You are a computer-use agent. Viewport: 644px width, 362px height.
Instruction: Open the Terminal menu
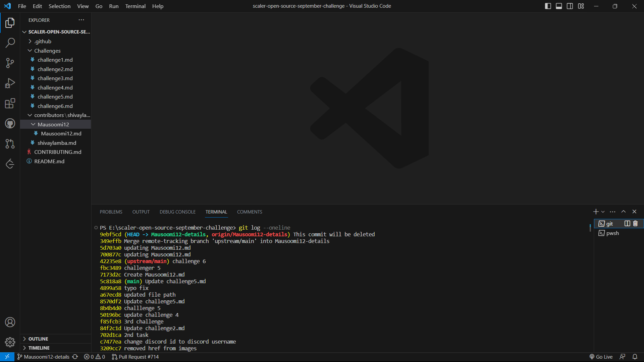coord(135,6)
